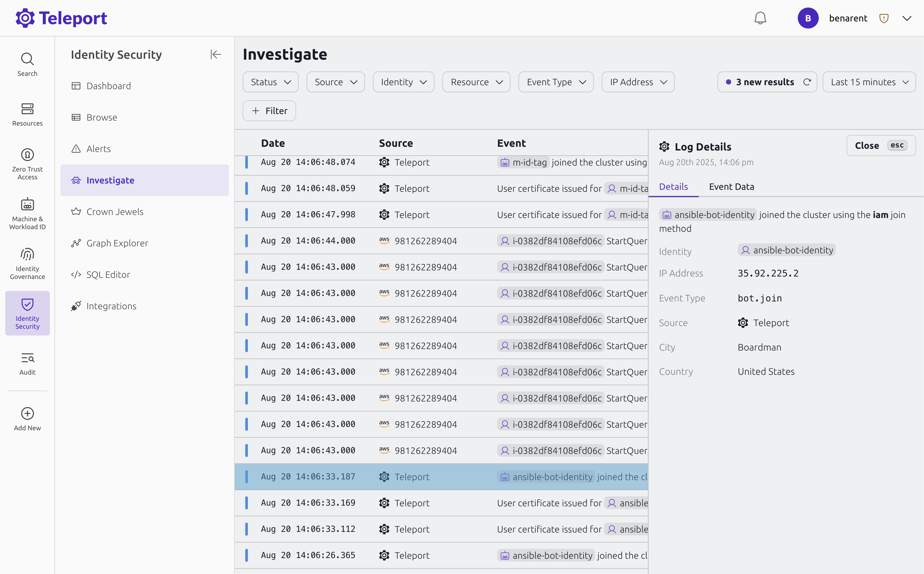The height and width of the screenshot is (574, 924).
Task: Select Audit in the sidebar
Action: point(27,363)
